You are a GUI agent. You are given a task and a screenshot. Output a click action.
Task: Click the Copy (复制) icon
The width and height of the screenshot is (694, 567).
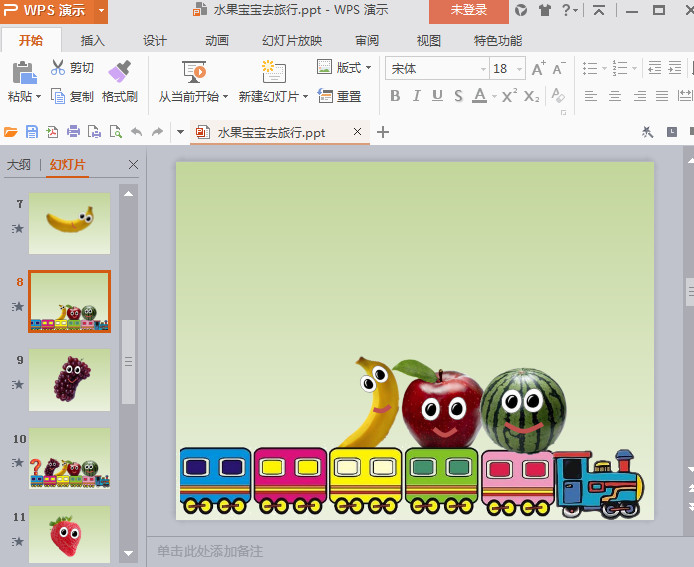coord(58,97)
